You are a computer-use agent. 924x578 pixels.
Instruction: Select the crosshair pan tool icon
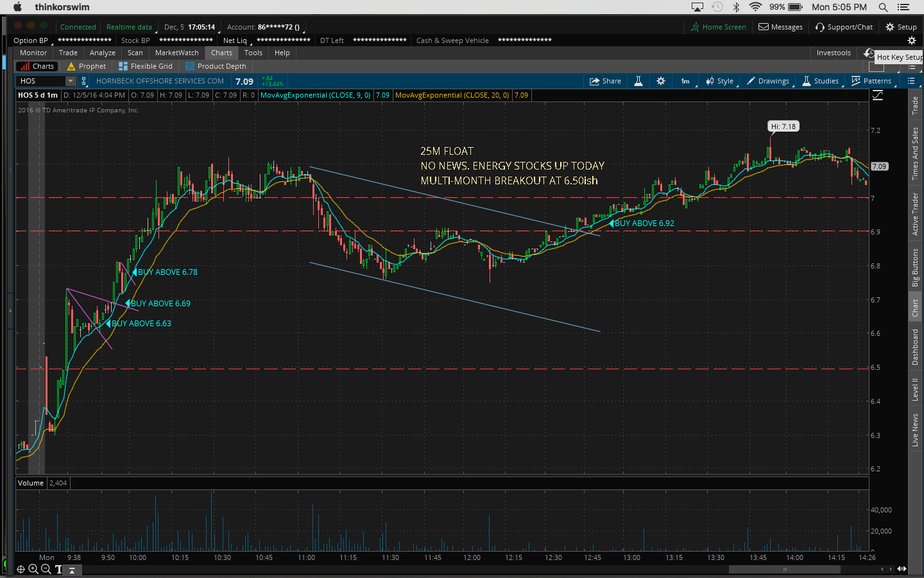point(21,569)
